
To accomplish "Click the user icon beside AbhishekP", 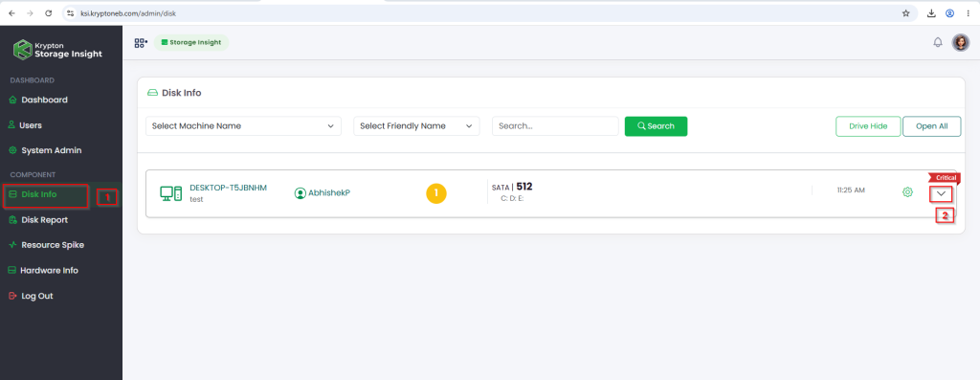I will point(300,193).
